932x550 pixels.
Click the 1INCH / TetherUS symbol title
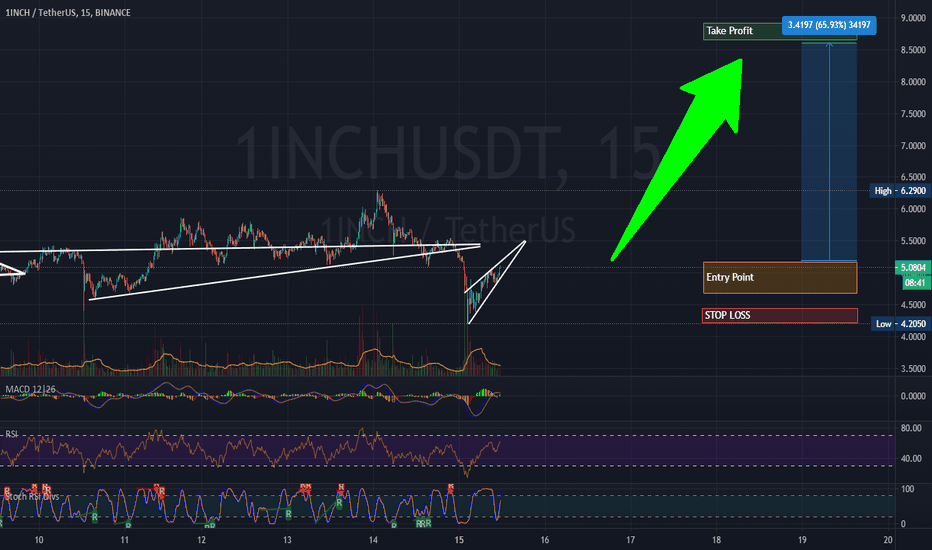[x=68, y=12]
